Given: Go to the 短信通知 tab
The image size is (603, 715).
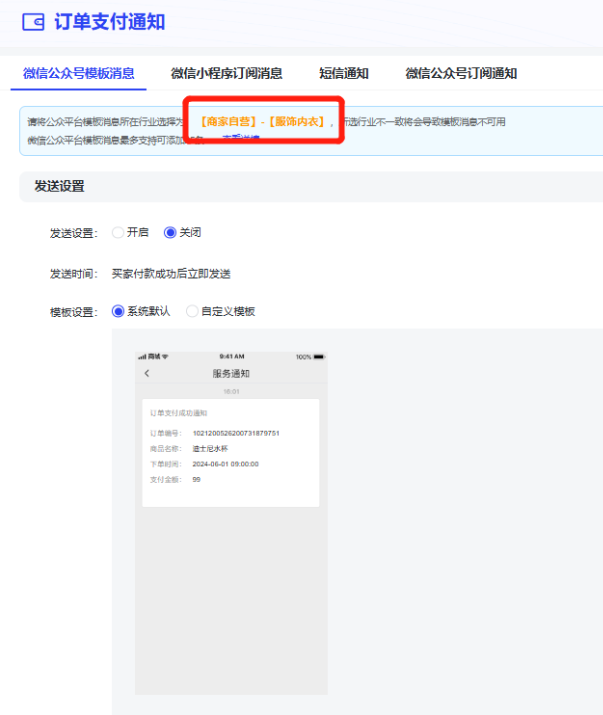Looking at the screenshot, I should [x=343, y=73].
